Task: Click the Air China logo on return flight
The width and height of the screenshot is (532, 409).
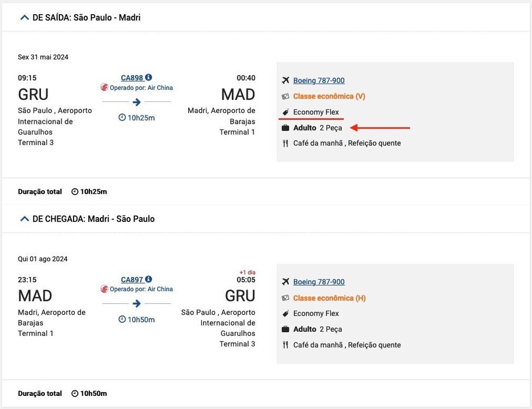Action: [x=104, y=289]
